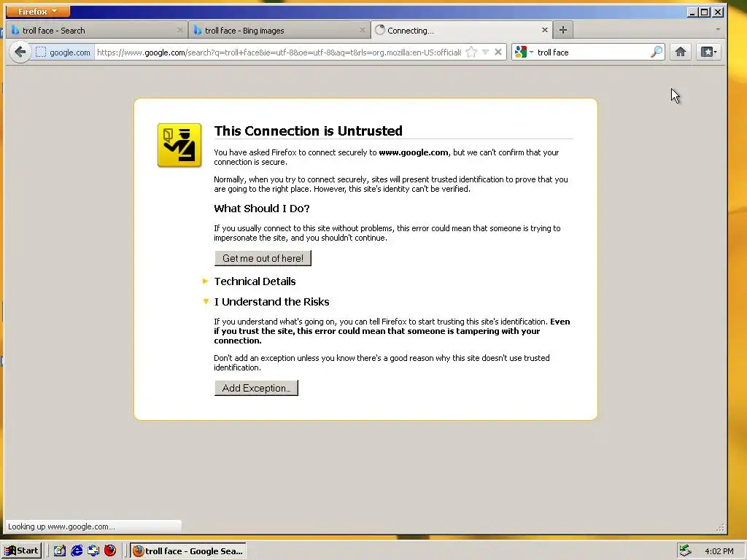This screenshot has height=560, width=747.
Task: Click the 4:02 PM taskbar clock
Action: tap(719, 551)
